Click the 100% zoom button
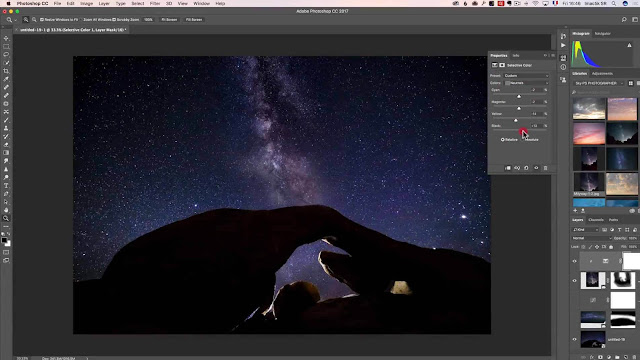The image size is (640, 360). [149, 20]
